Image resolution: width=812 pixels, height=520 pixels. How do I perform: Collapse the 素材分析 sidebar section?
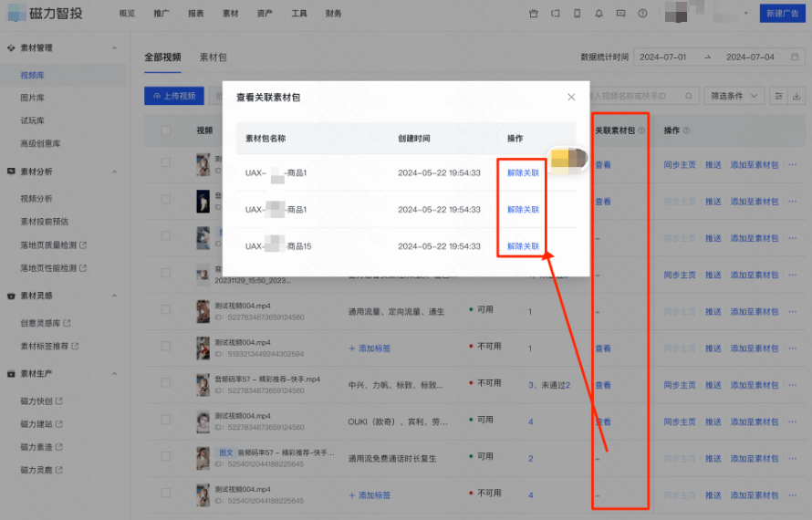tap(114, 172)
